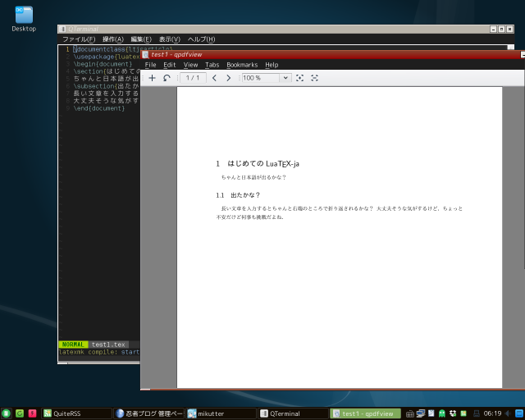
Task: Click the \begin{document} line in vim
Action: (103, 64)
